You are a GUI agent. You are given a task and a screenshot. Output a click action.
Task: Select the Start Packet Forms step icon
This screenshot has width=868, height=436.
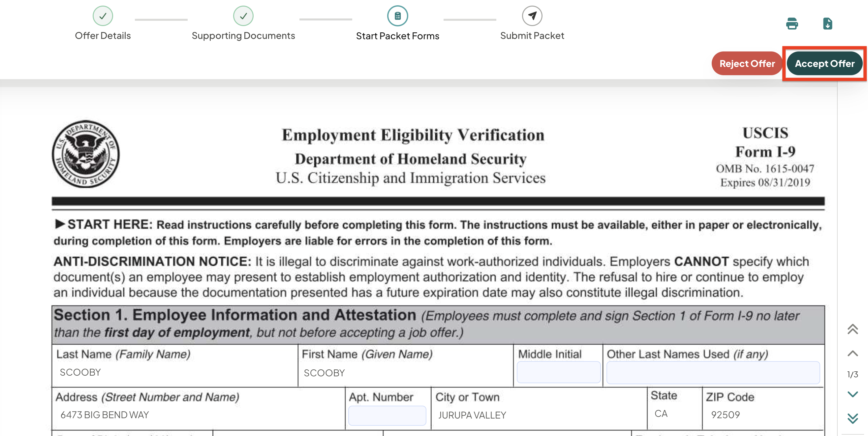pyautogui.click(x=398, y=16)
